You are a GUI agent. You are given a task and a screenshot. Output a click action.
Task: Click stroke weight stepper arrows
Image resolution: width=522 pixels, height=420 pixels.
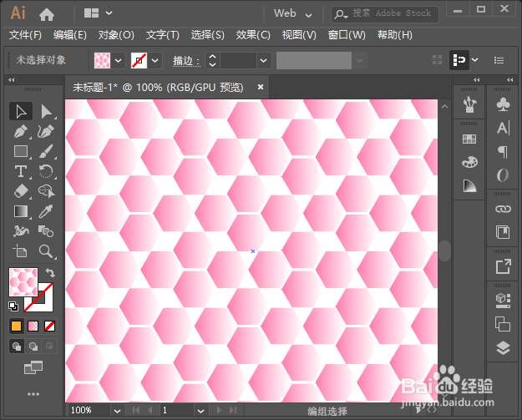click(212, 61)
